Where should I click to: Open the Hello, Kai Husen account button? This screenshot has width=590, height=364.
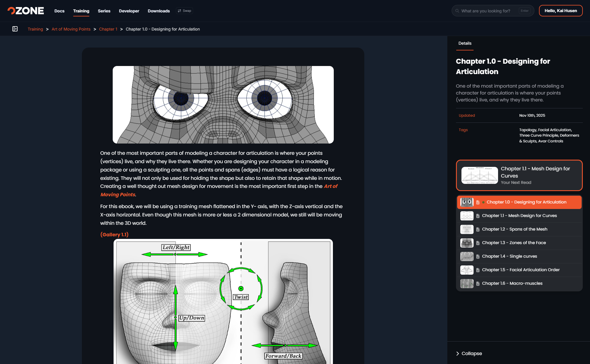pos(561,11)
